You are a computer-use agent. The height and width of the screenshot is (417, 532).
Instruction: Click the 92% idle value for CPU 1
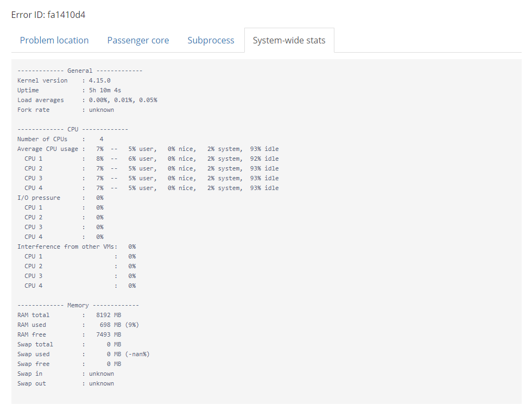[x=264, y=159]
